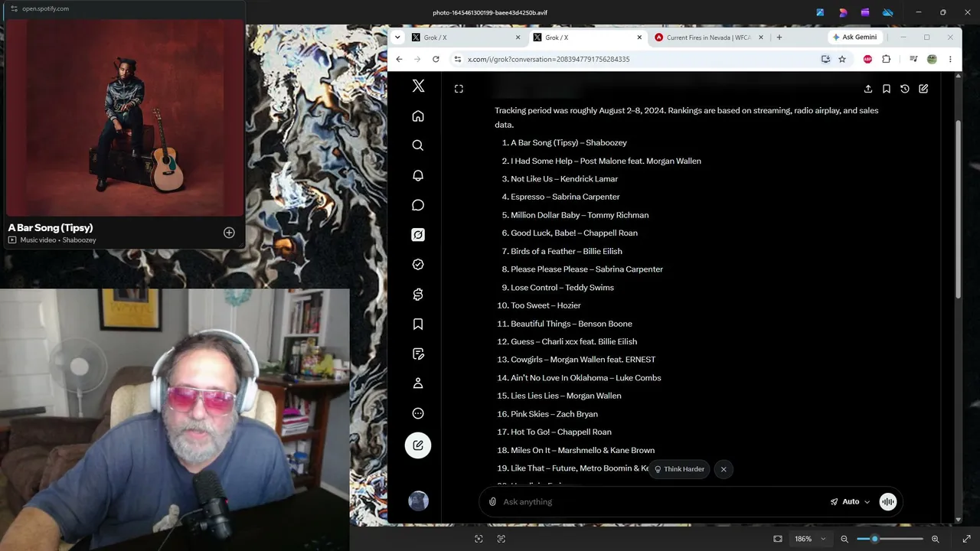Image resolution: width=980 pixels, height=551 pixels.
Task: Open Bookmarks in the X sidebar
Action: 418,324
